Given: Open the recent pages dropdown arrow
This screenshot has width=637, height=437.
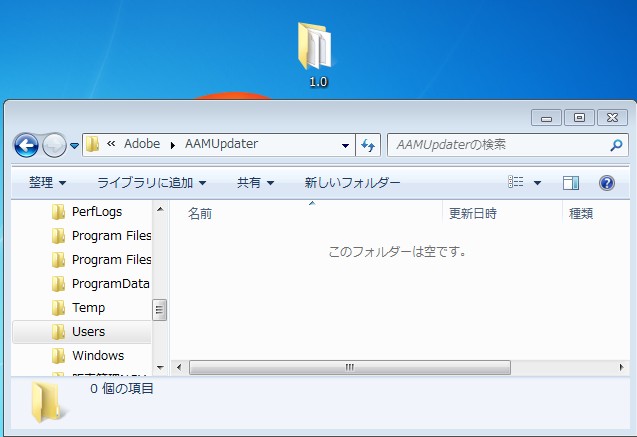Looking at the screenshot, I should tap(75, 146).
